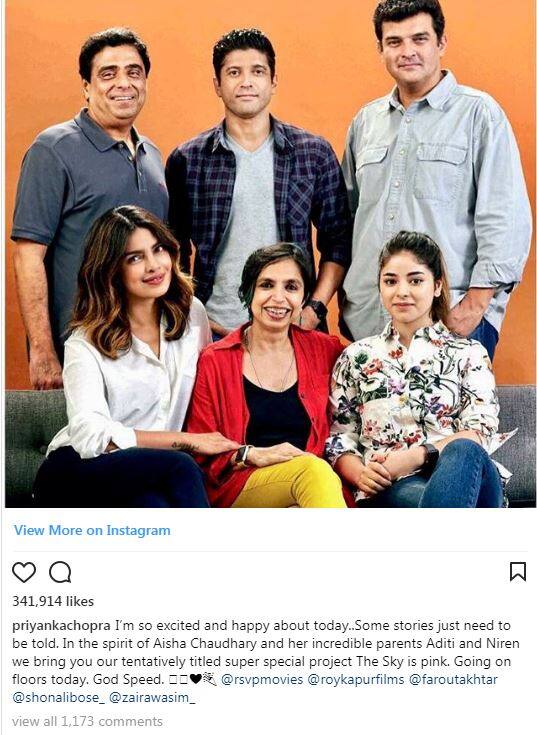View all 1,173 comments
Image resolution: width=537 pixels, height=735 pixels.
88,721
